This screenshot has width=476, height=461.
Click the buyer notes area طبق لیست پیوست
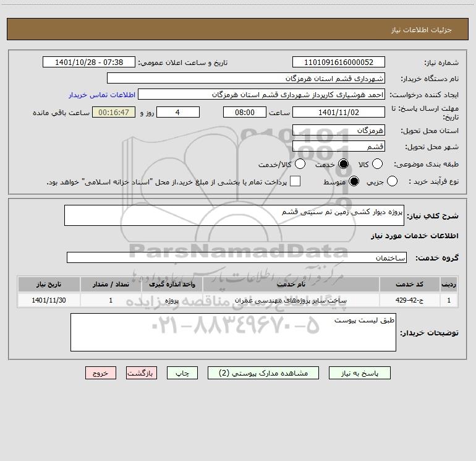233,332
